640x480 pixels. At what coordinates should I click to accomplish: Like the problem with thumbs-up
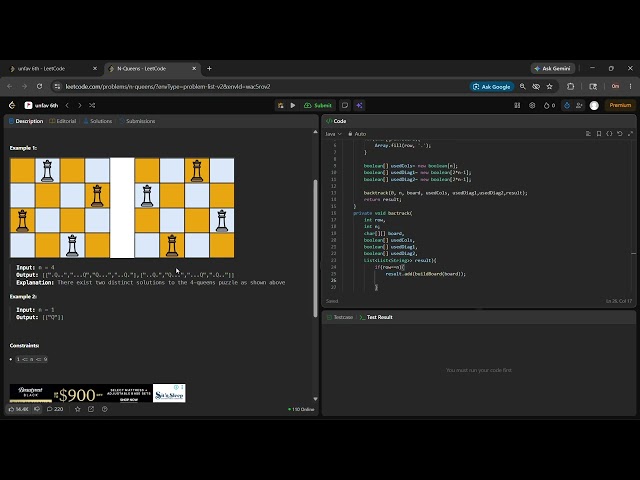coord(19,409)
